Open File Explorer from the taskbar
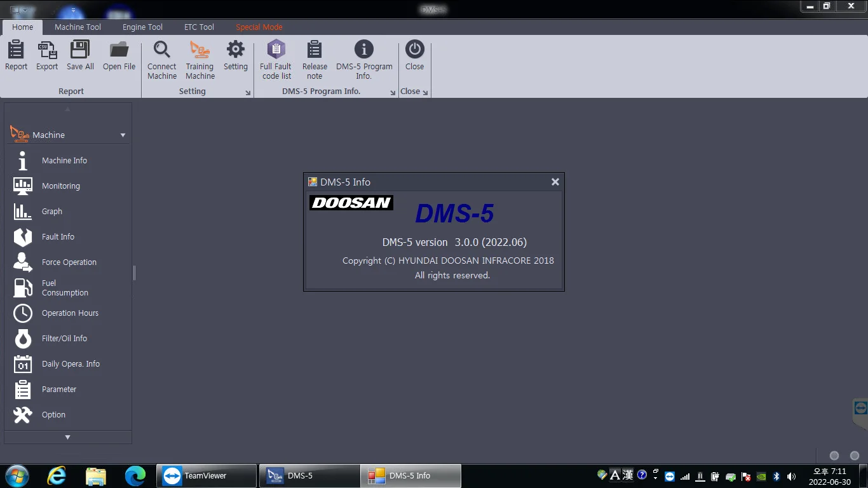868x488 pixels. coord(96,475)
